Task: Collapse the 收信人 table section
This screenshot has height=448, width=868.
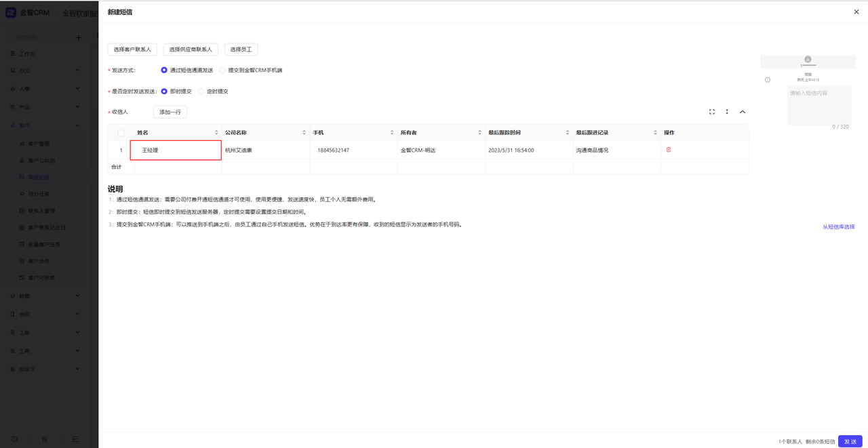Action: (x=743, y=112)
